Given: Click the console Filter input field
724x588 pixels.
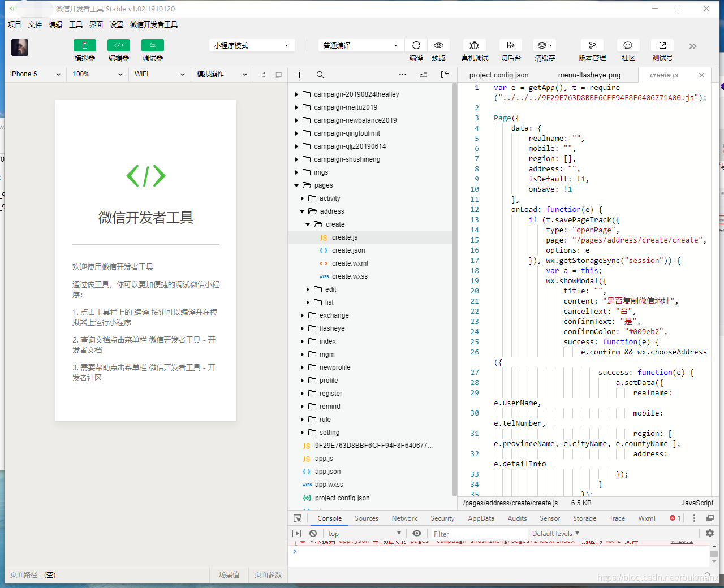Looking at the screenshot, I should click(x=478, y=534).
